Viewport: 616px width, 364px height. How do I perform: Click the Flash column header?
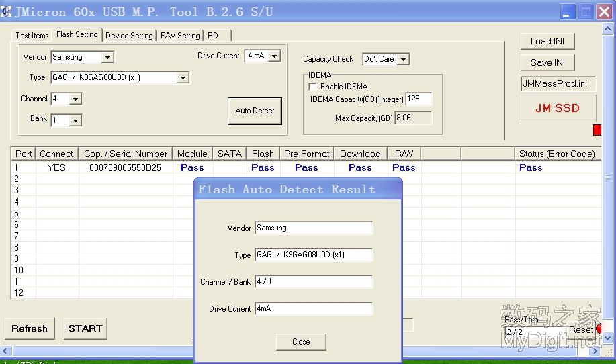point(263,154)
